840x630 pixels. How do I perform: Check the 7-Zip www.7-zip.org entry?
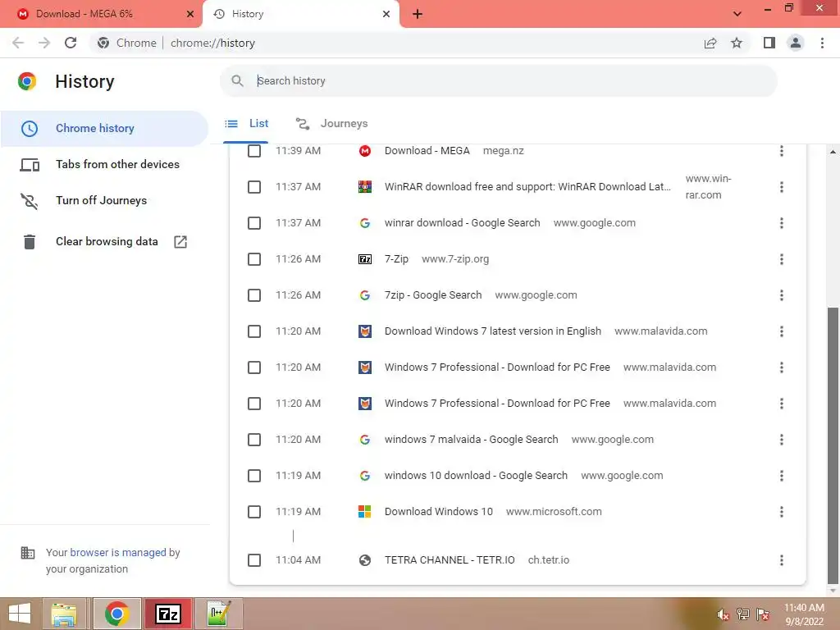pyautogui.click(x=254, y=259)
